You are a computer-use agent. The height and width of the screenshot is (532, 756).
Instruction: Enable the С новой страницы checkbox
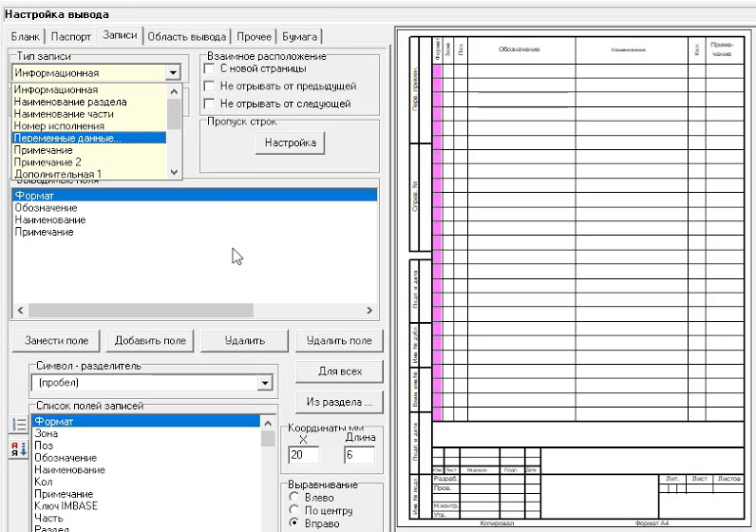click(x=209, y=68)
